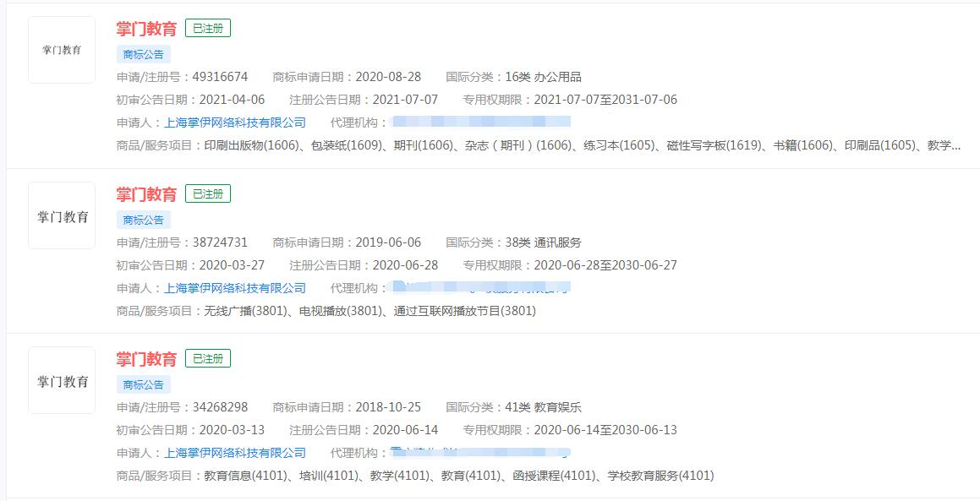Click exclusive period 2021-07-07至2031-07-06

coord(605,100)
